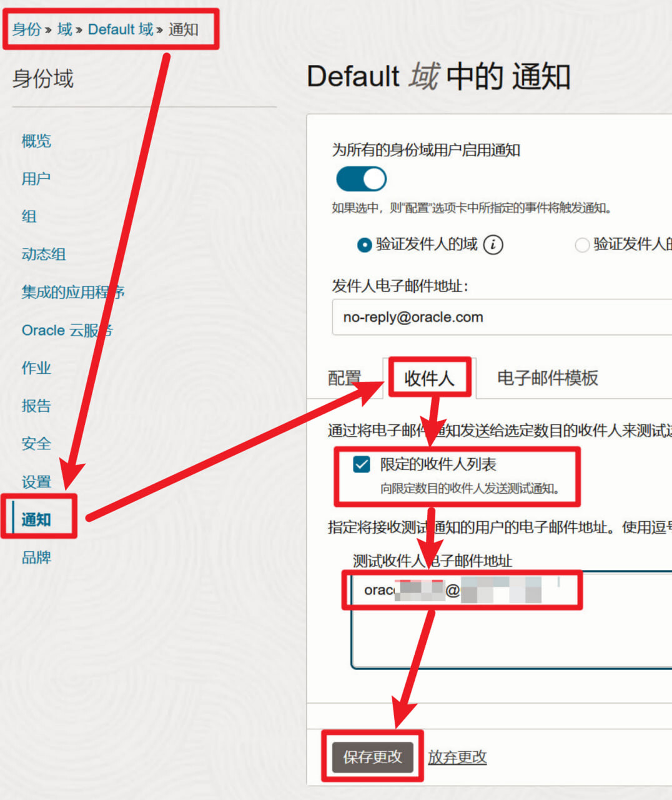This screenshot has height=800, width=672.
Task: Select 通知 in the sidebar
Action: [x=36, y=519]
